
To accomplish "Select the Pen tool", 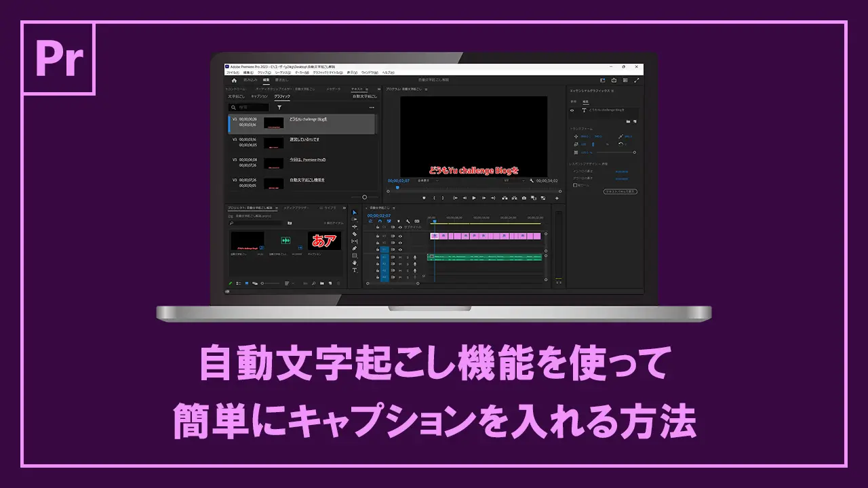I will click(354, 248).
